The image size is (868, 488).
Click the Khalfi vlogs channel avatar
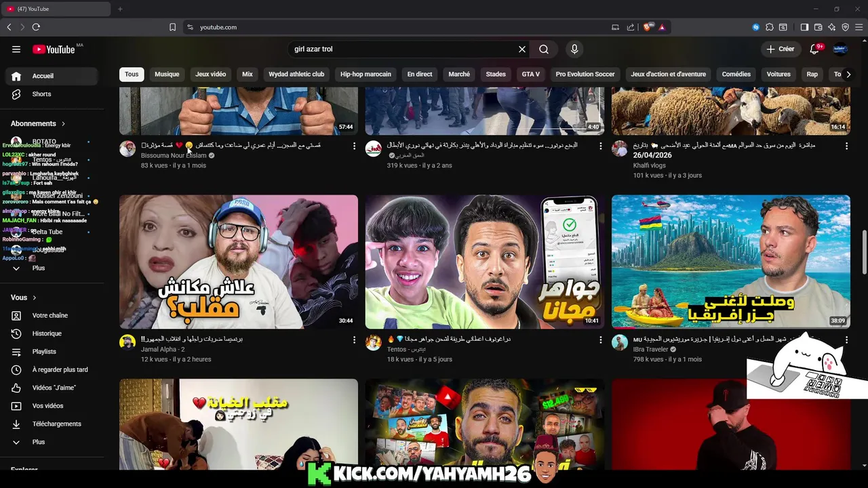click(620, 148)
